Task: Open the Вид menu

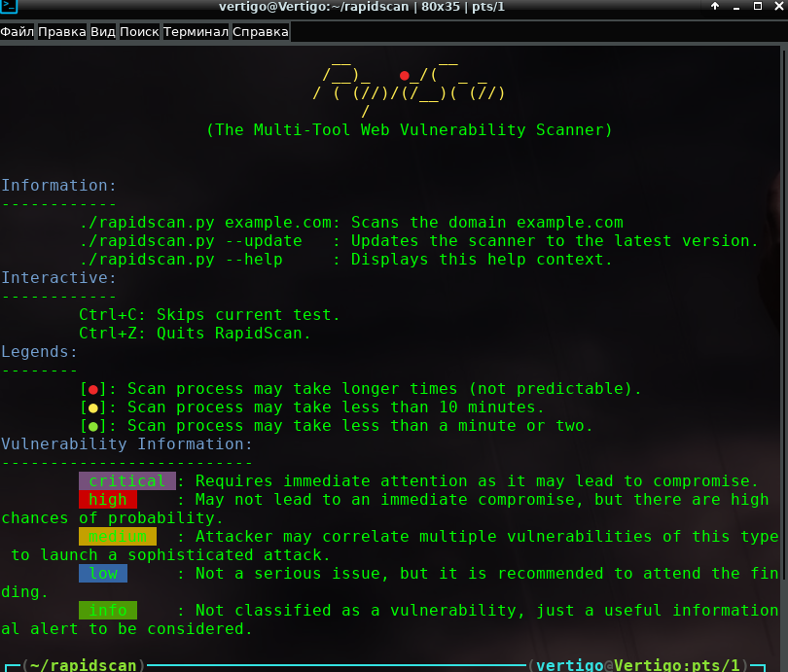Action: click(102, 32)
